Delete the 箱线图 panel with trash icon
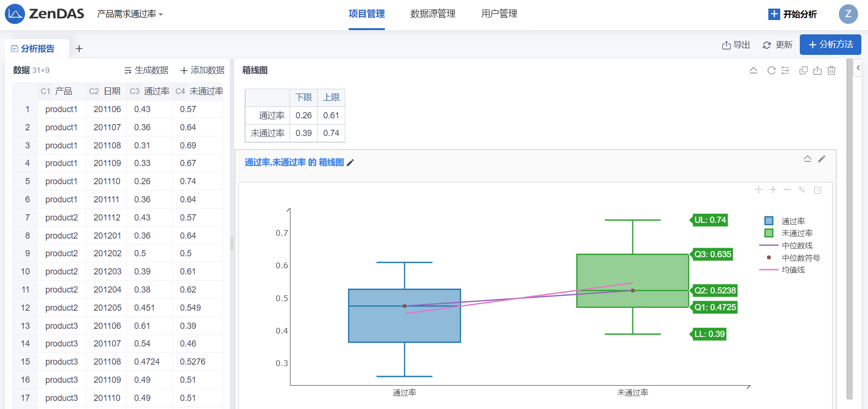Screen dimensions: 868x409 click(831, 71)
